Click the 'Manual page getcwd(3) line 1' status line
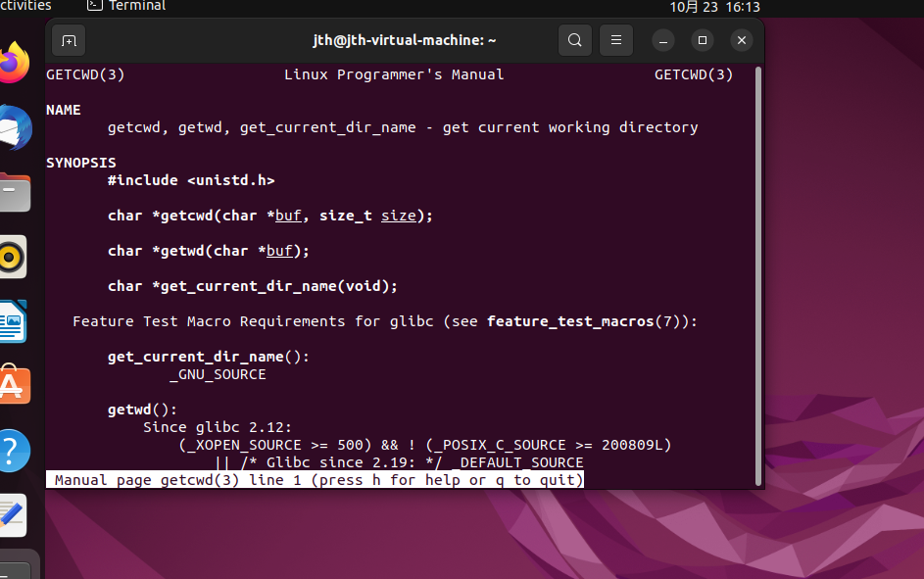 pyautogui.click(x=315, y=480)
